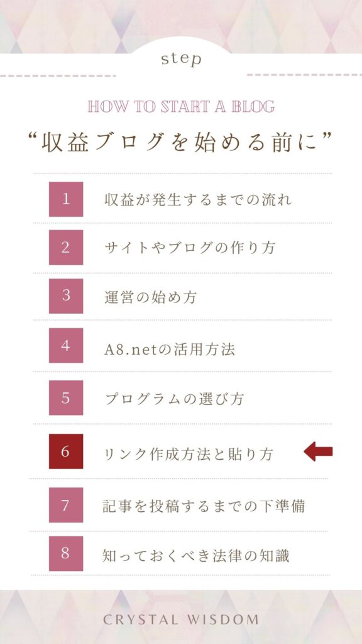Image resolution: width=362 pixels, height=644 pixels.
Task: Open 収益が発生するまでの流れ item
Action: click(198, 200)
